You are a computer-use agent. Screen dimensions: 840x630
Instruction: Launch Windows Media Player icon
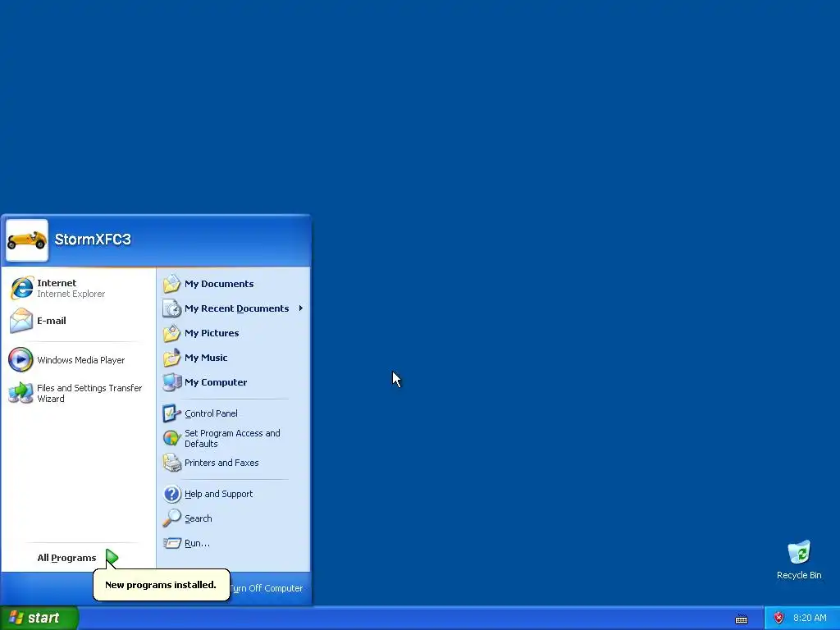click(x=21, y=360)
